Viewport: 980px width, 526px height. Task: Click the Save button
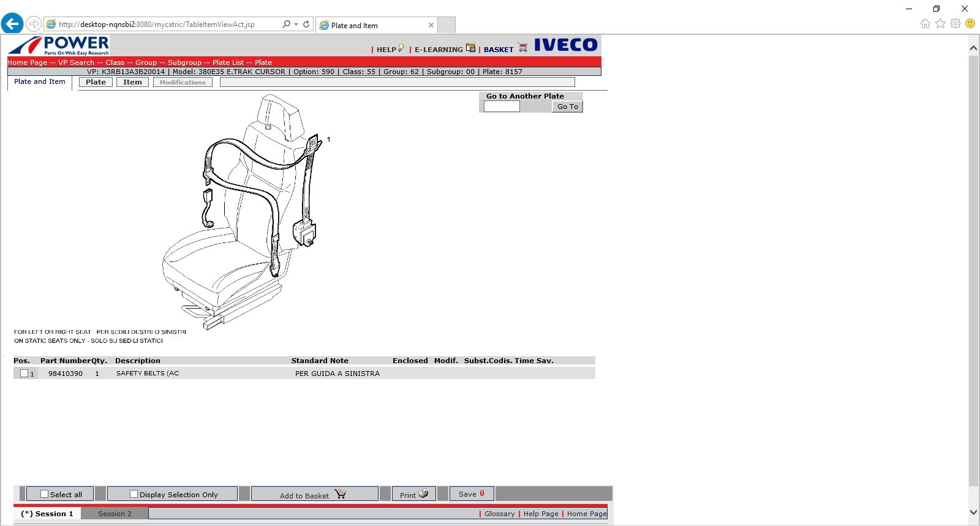tap(472, 494)
